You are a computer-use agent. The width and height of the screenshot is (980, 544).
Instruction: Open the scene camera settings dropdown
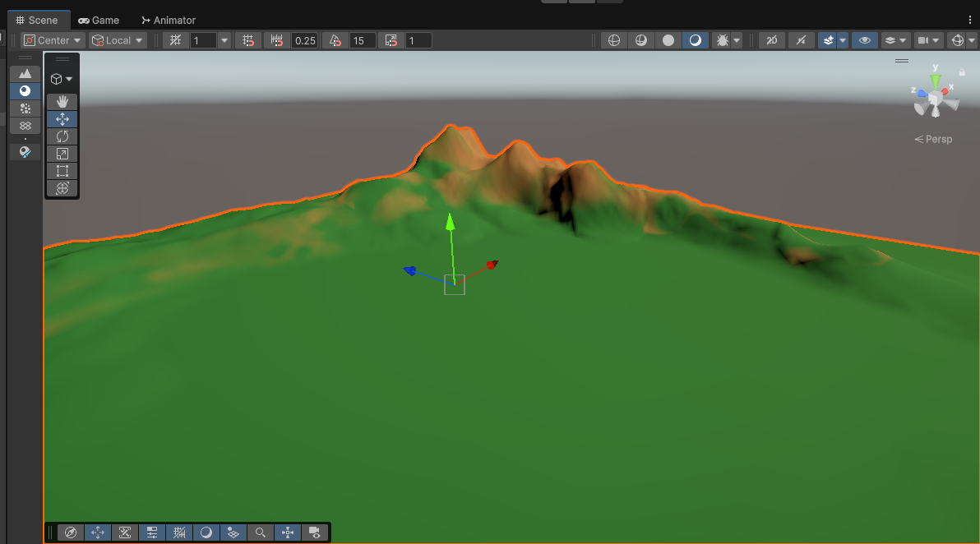click(928, 40)
